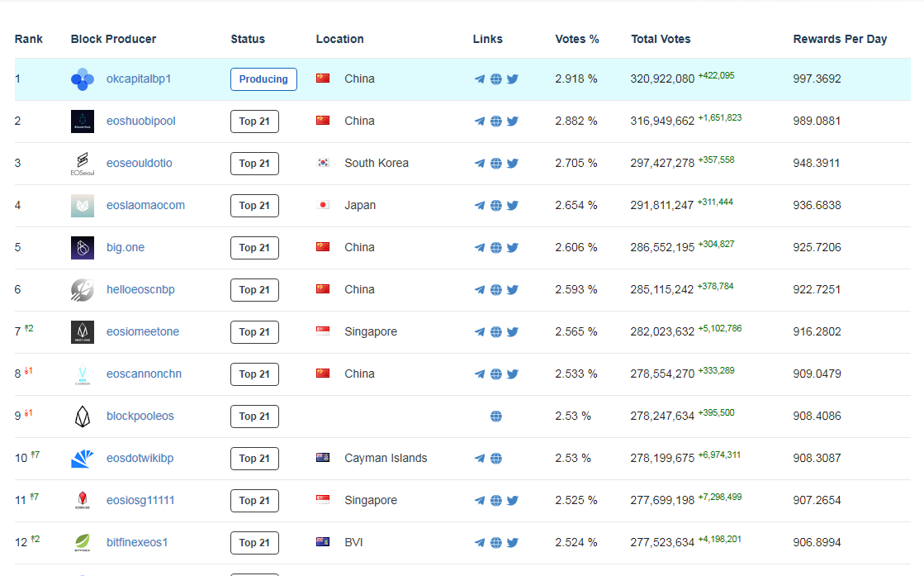This screenshot has width=924, height=576.
Task: Select the Location column header
Action: (x=339, y=39)
